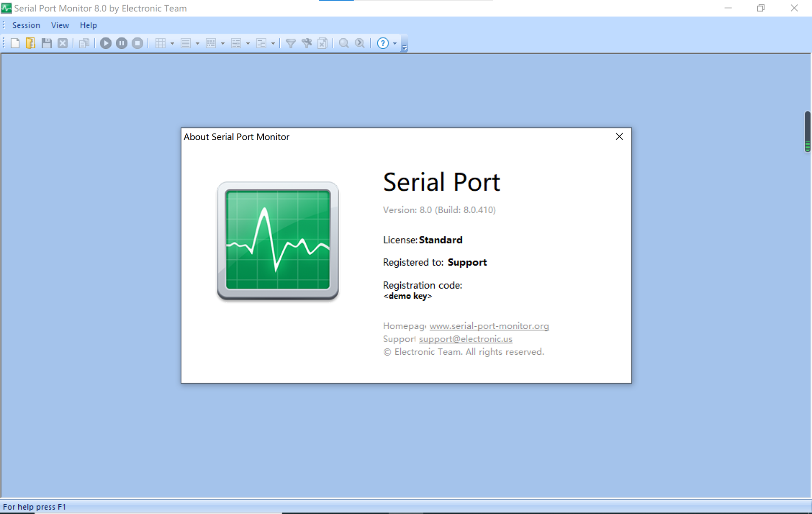The height and width of the screenshot is (514, 812).
Task: Open the dropdown arrow beside the dump view icon
Action: 223,43
